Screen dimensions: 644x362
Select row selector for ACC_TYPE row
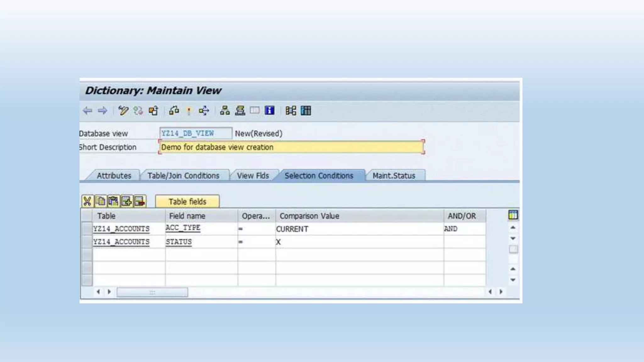tap(86, 229)
